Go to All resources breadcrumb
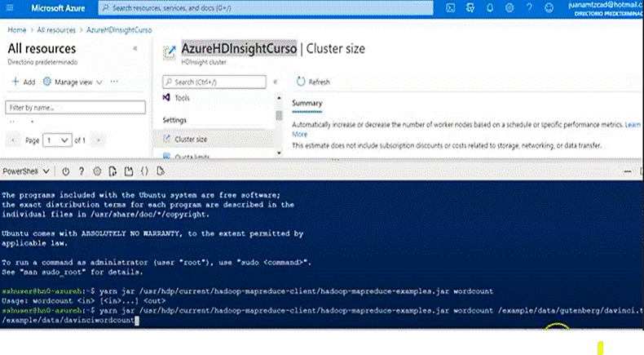Image resolution: width=644 pixels, height=355 pixels. (56, 30)
